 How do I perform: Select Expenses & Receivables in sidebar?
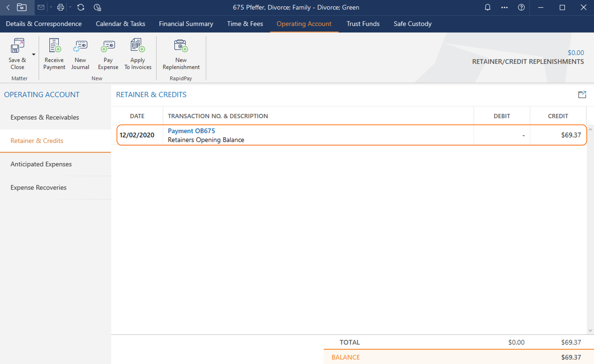click(x=45, y=118)
